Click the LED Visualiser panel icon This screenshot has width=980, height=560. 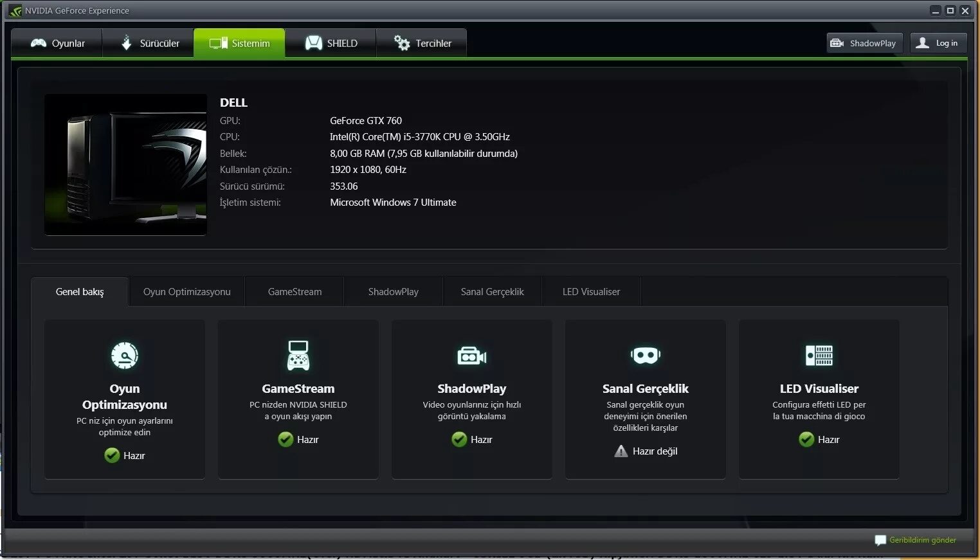tap(819, 355)
